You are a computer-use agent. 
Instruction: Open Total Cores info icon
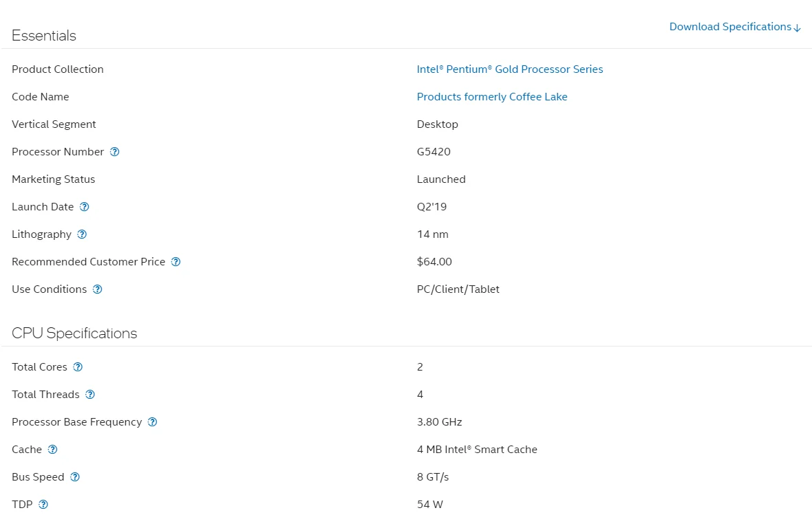[x=78, y=367]
